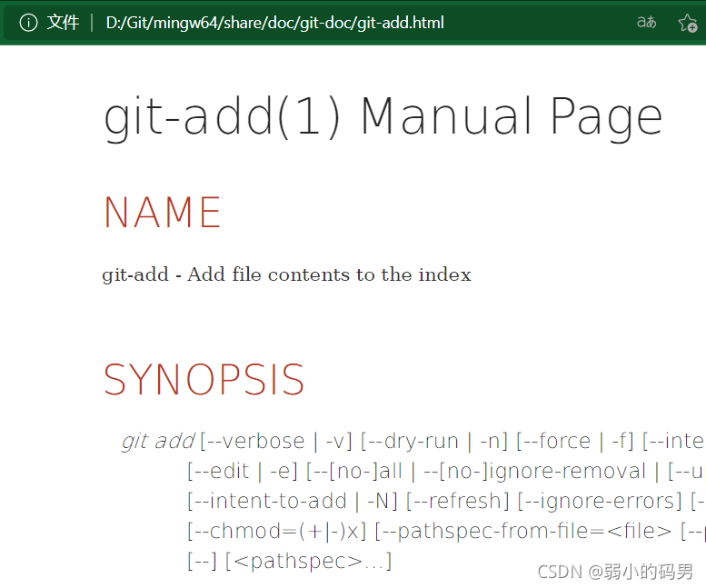Click the [--edit | -e] option text
706x588 pixels.
click(243, 472)
